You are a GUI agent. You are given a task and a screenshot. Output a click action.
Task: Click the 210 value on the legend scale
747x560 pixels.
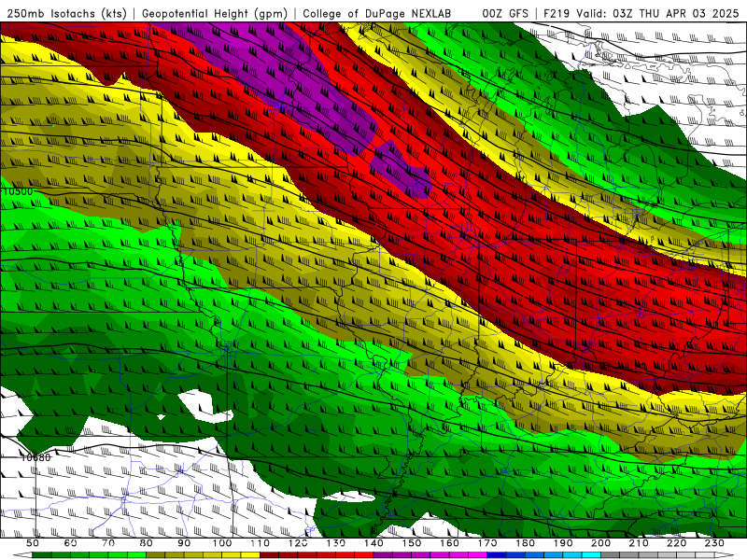coord(639,543)
